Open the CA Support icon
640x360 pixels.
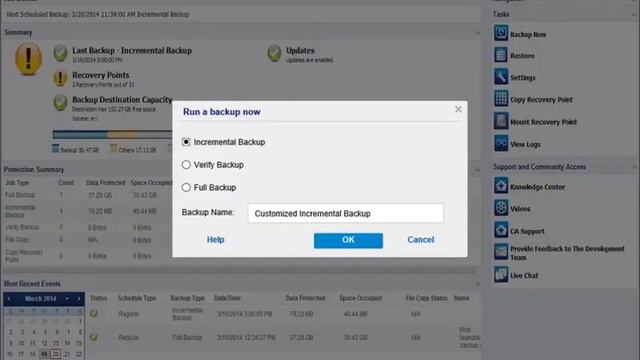click(501, 230)
